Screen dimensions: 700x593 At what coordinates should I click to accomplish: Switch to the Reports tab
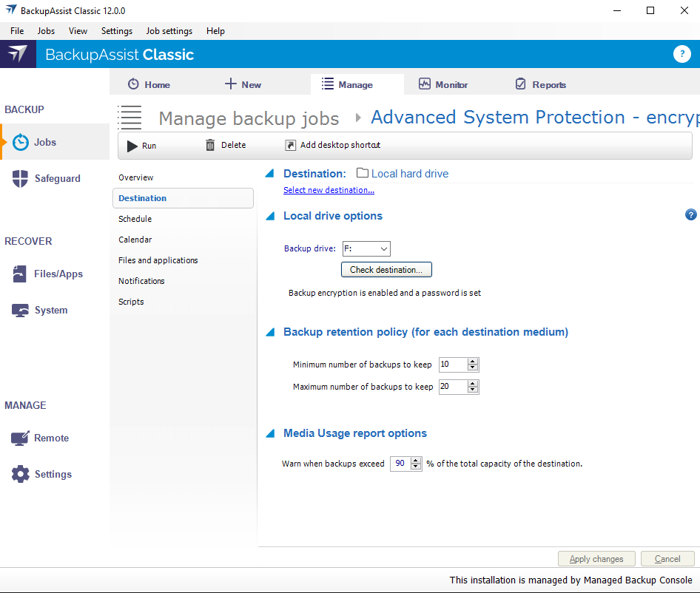tap(541, 84)
